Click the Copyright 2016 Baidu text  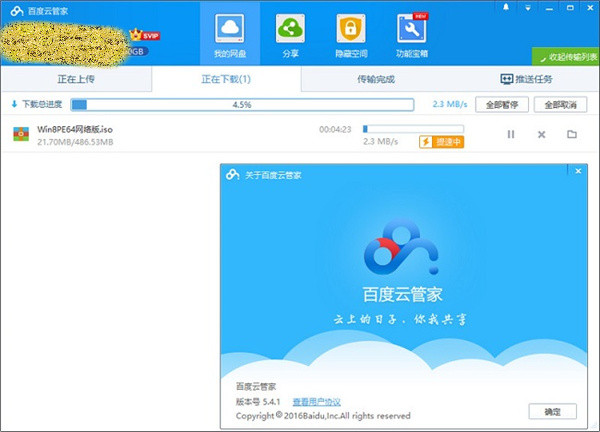[x=323, y=416]
